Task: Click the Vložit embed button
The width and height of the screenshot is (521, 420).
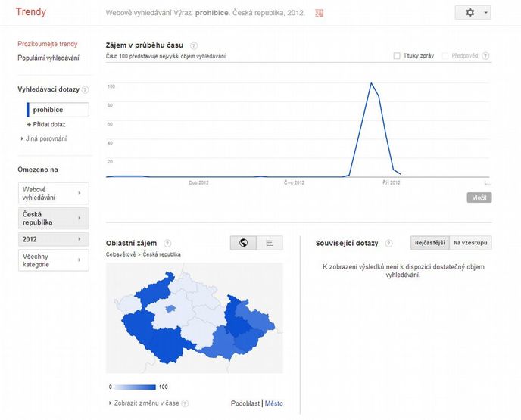Action: pos(479,198)
